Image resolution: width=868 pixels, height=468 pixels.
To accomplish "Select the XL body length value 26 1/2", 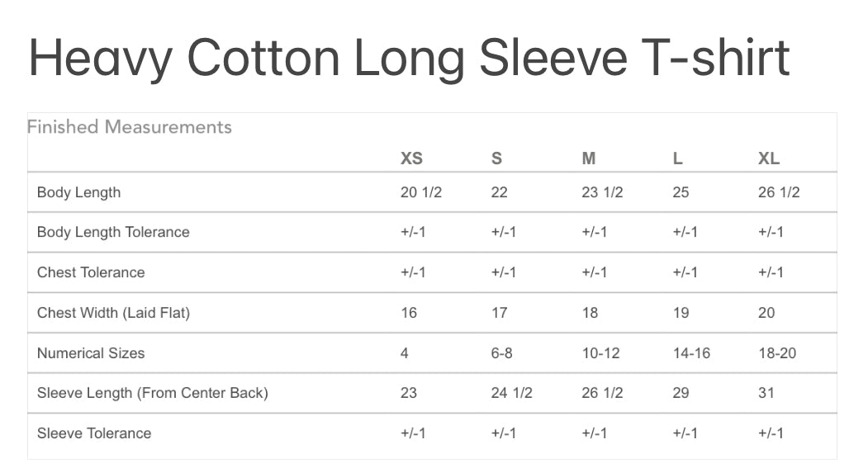I will 779,192.
